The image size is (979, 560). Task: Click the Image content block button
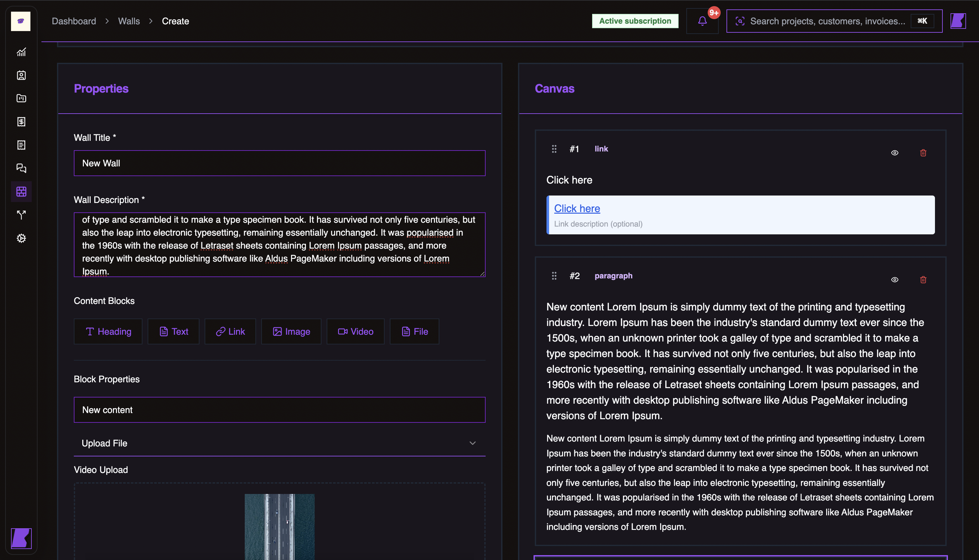point(291,331)
